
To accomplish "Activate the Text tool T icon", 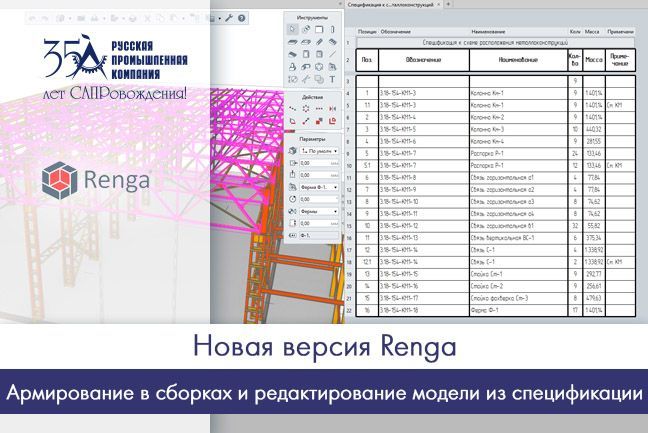I will (332, 79).
